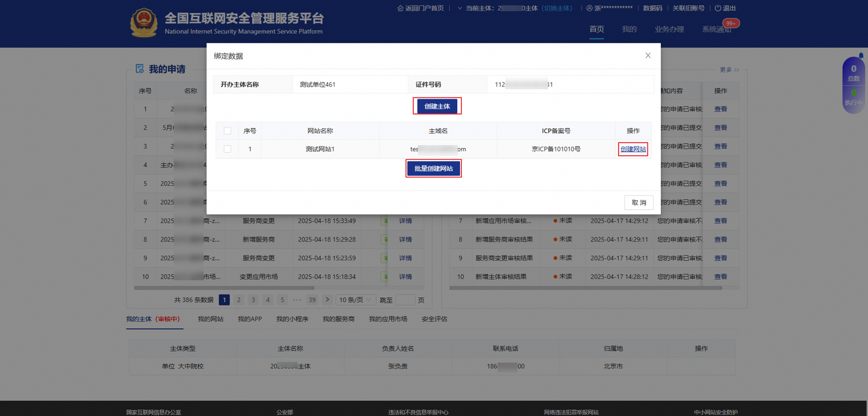Screen dimensions: 868x416
Task: Expand the 当前主体 dropdown chevron
Action: pyautogui.click(x=460, y=8)
